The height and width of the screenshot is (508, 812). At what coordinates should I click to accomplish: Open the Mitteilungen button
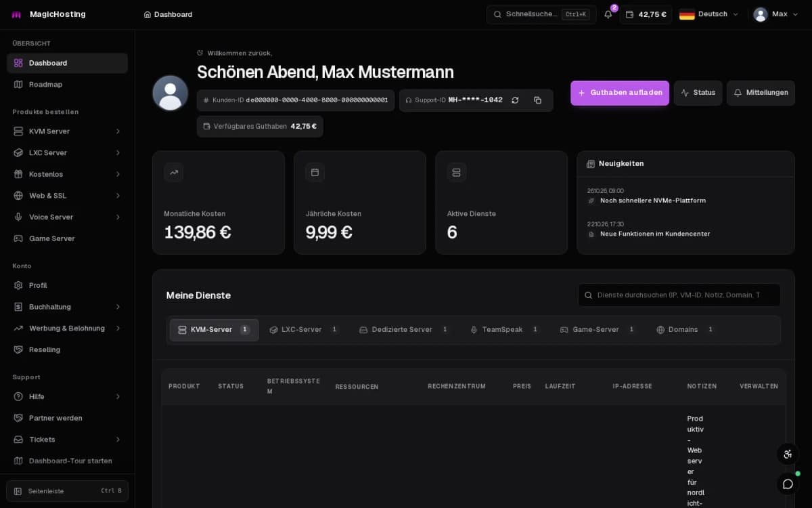click(761, 93)
